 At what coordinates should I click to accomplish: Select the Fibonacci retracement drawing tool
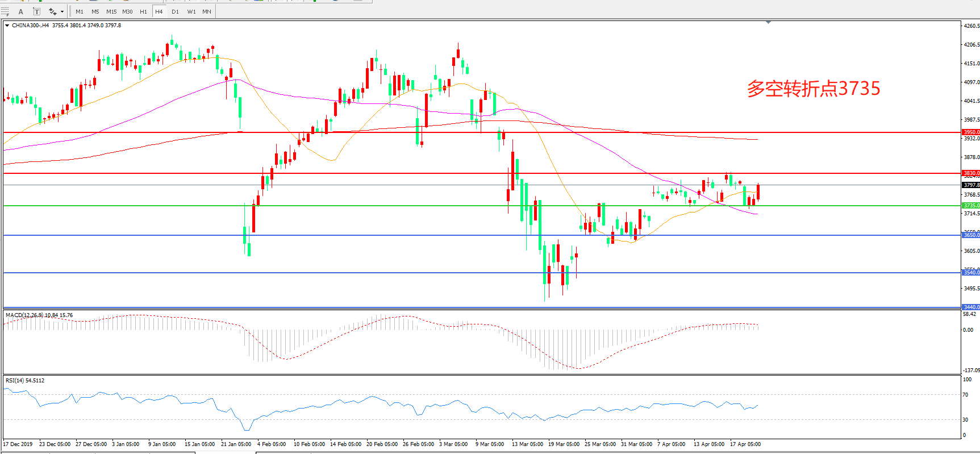(5, 11)
